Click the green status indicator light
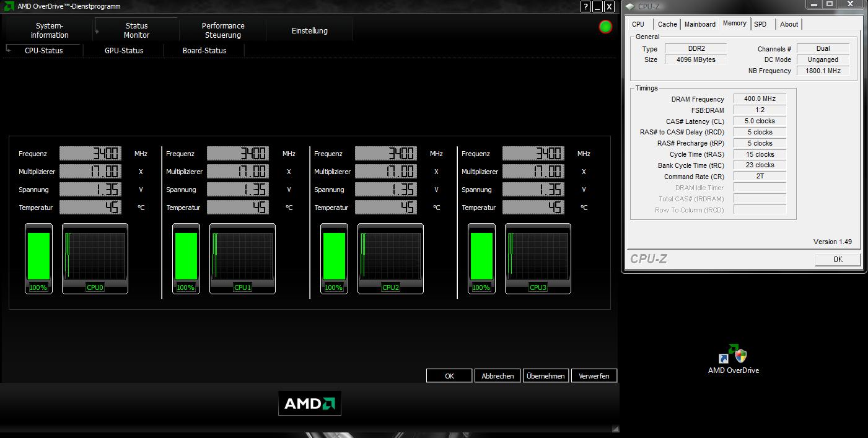 point(606,27)
